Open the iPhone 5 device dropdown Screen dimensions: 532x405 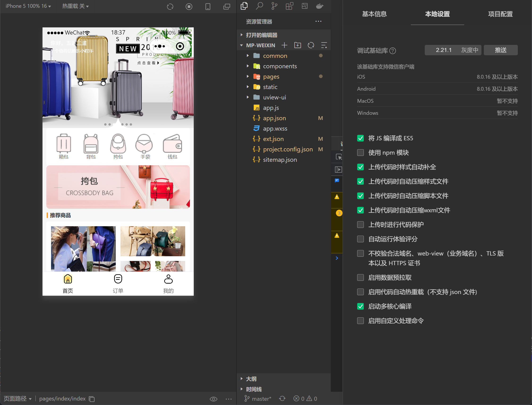click(28, 6)
